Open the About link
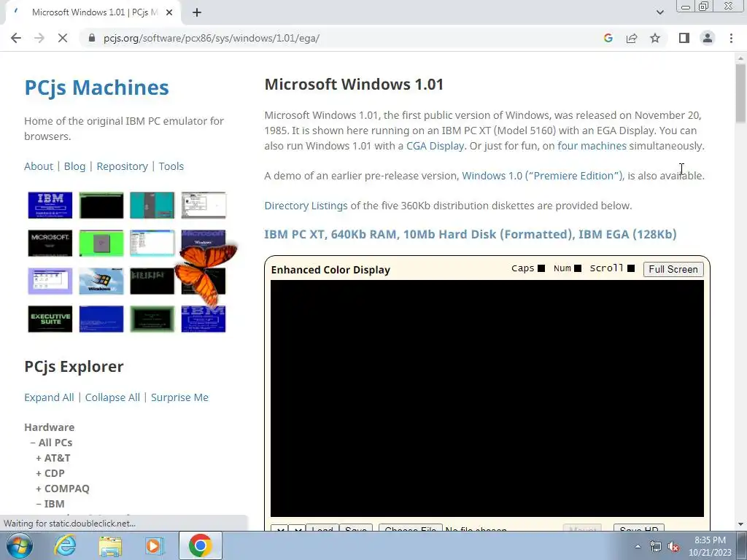The width and height of the screenshot is (747, 560). (39, 166)
